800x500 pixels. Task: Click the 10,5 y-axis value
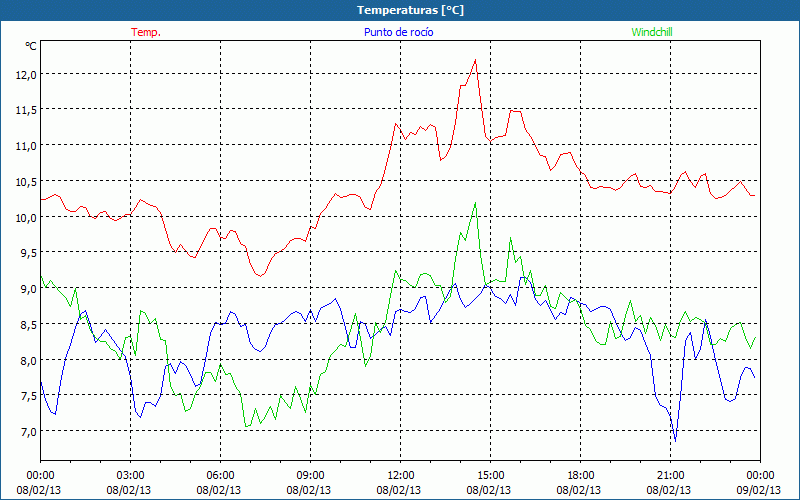27,182
